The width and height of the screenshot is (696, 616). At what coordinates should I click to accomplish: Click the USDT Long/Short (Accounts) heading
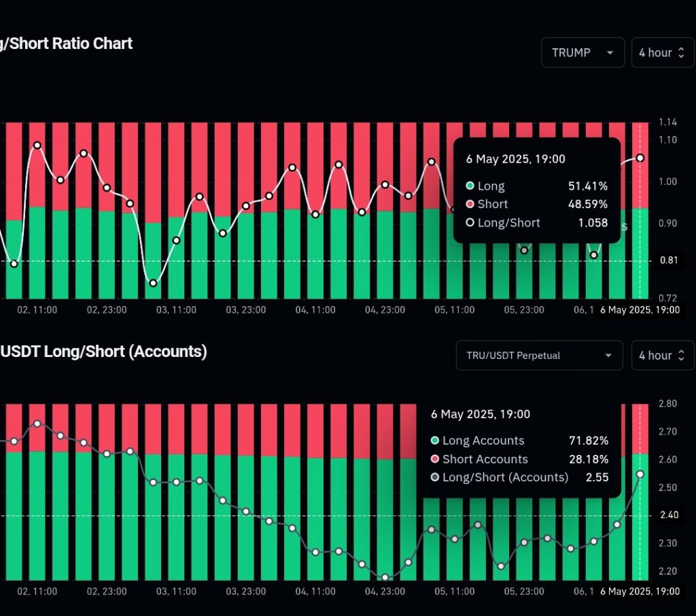pos(103,352)
